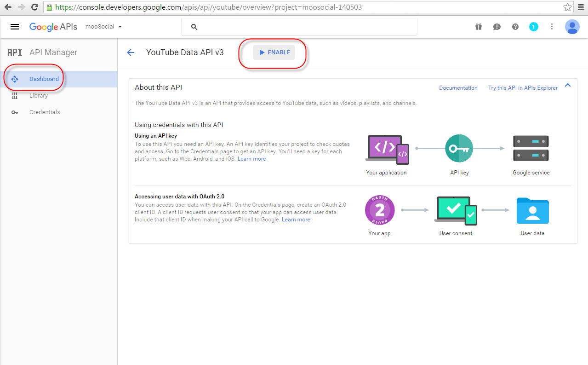588x365 pixels.
Task: Bookmark the page with the star icon
Action: (567, 7)
